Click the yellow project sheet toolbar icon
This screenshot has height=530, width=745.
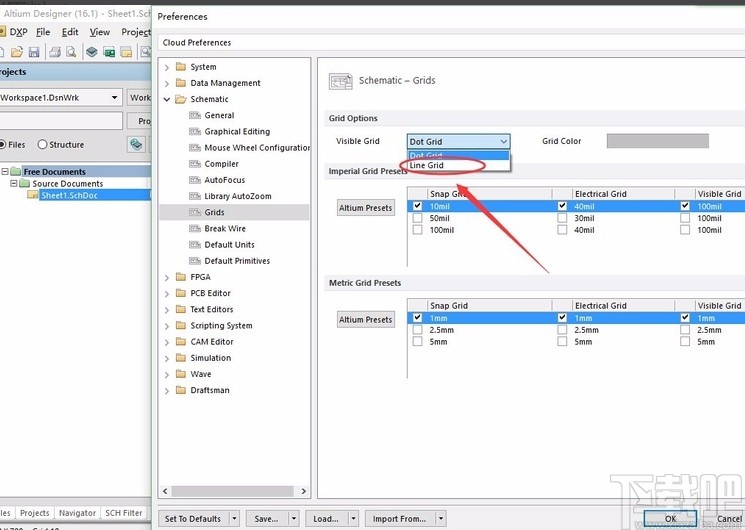pyautogui.click(x=126, y=52)
